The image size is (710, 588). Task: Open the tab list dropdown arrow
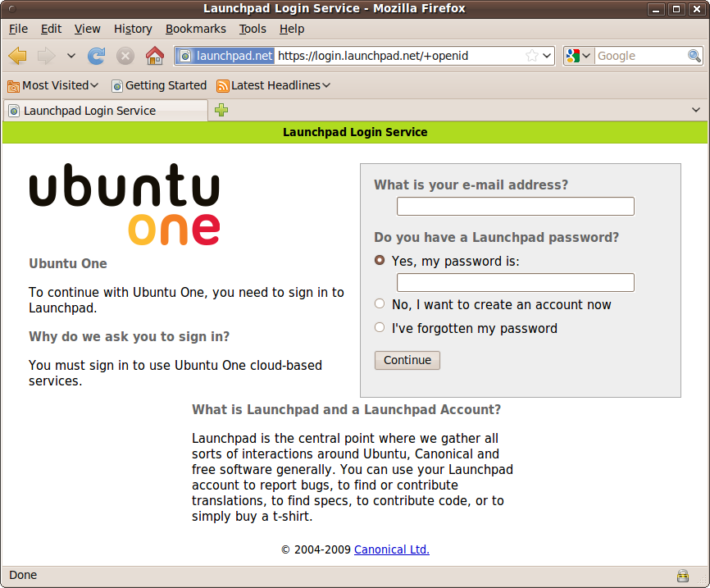(696, 109)
